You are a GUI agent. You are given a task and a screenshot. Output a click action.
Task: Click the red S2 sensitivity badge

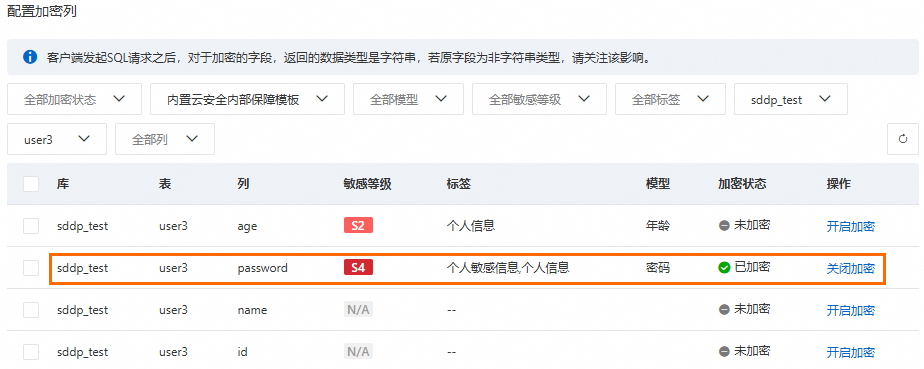(x=358, y=225)
